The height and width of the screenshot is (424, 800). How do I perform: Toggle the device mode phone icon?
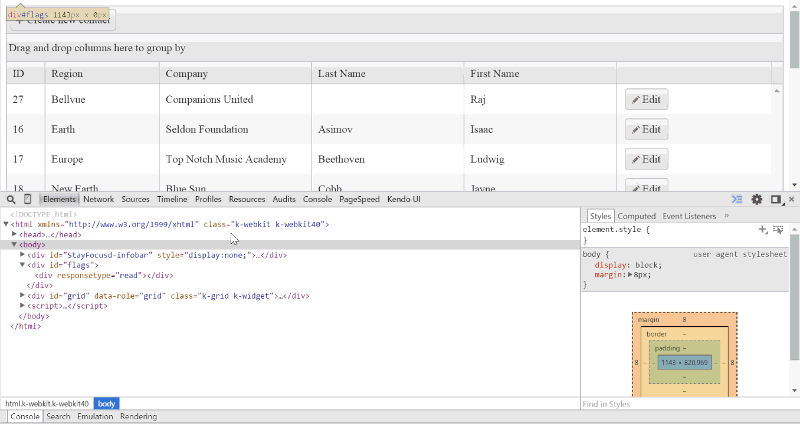[28, 199]
